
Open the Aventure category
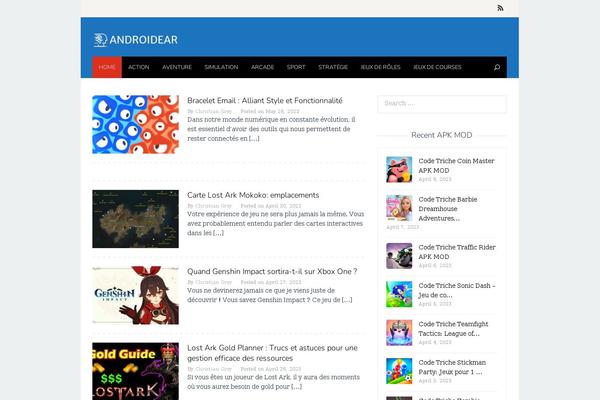[177, 67]
